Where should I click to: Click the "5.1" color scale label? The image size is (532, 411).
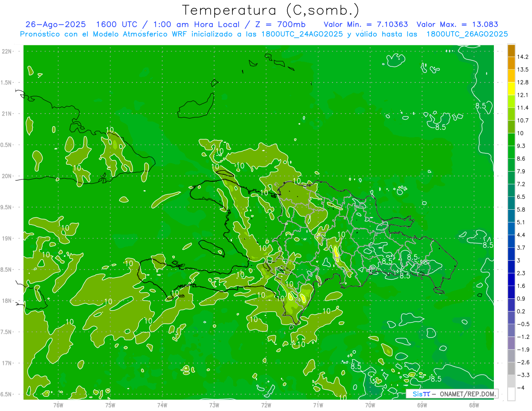(521, 222)
